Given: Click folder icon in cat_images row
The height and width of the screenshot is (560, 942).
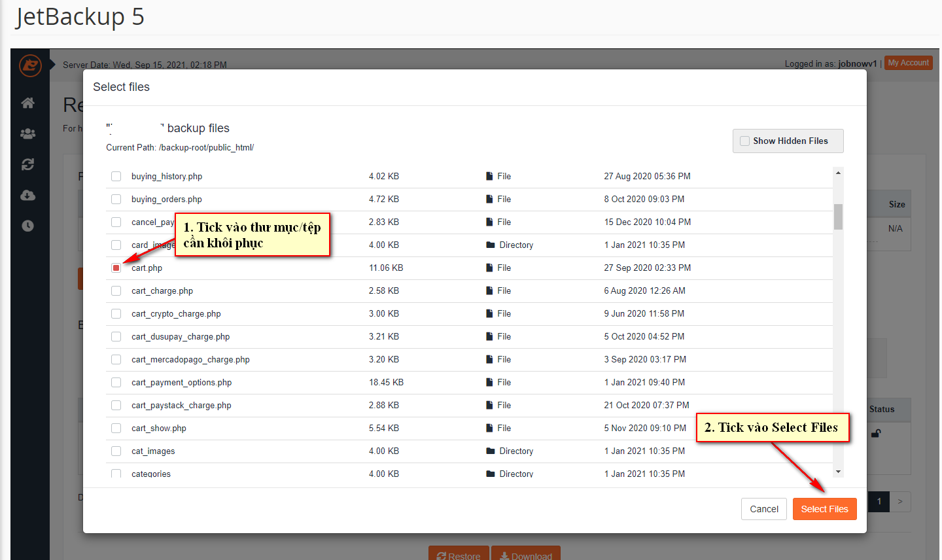Looking at the screenshot, I should [x=491, y=451].
